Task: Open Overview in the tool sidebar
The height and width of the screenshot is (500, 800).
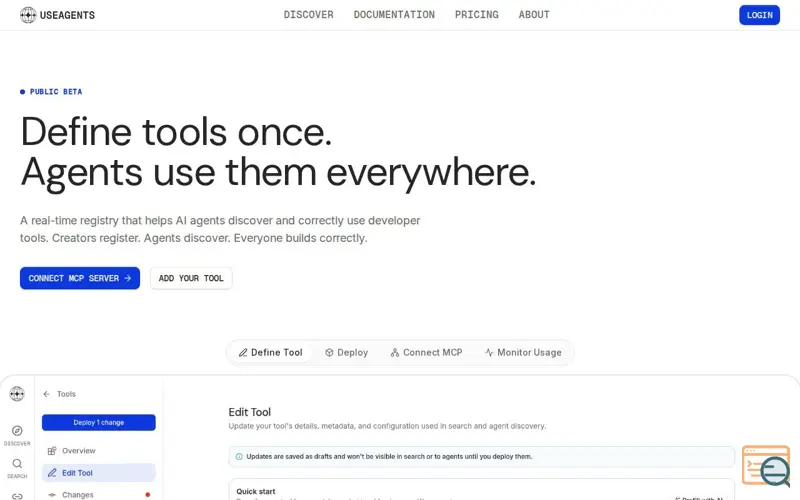Action: click(x=98, y=451)
